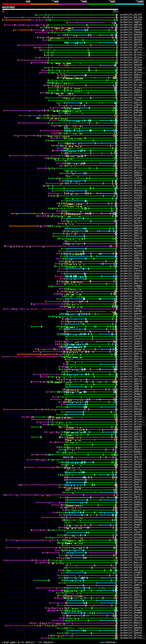
Task: Click the UniRef100_Q5CY21 label
Action: coord(131,27)
